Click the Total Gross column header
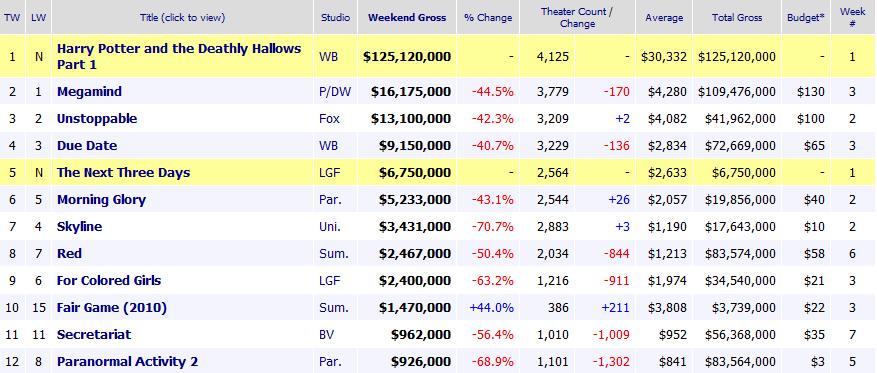The width and height of the screenshot is (877, 373). [x=737, y=17]
